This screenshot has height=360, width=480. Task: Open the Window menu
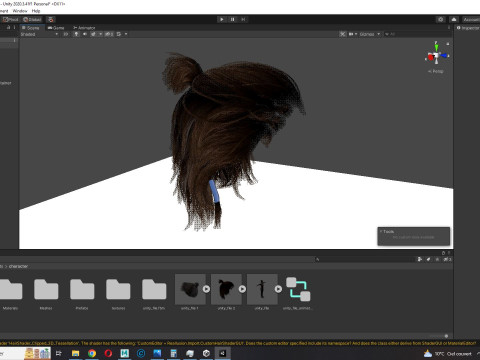click(20, 11)
